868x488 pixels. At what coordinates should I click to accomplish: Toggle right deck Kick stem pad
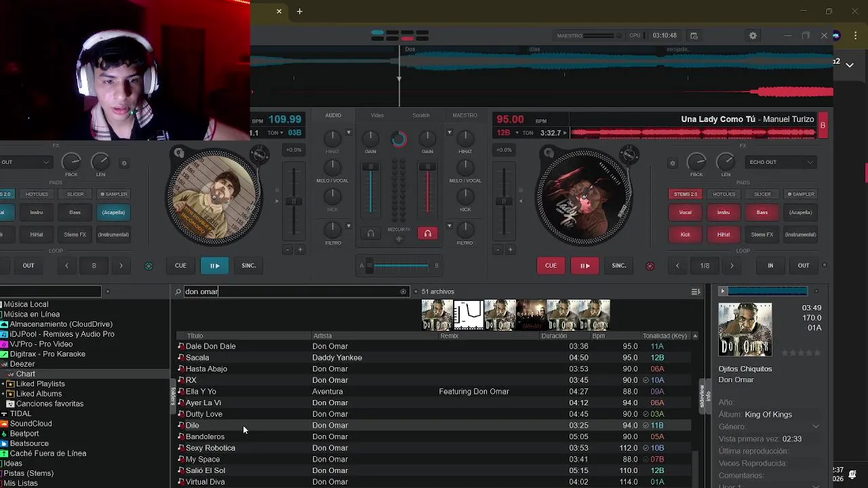pos(686,235)
